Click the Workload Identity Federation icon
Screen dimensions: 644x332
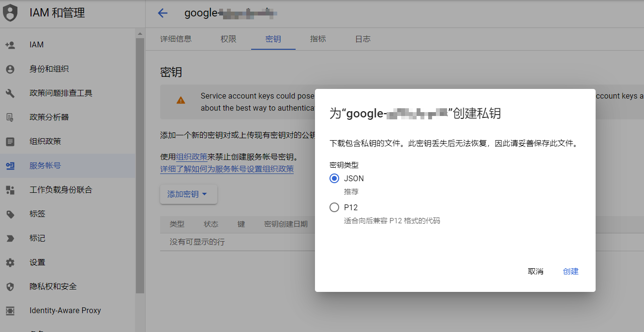pyautogui.click(x=10, y=190)
